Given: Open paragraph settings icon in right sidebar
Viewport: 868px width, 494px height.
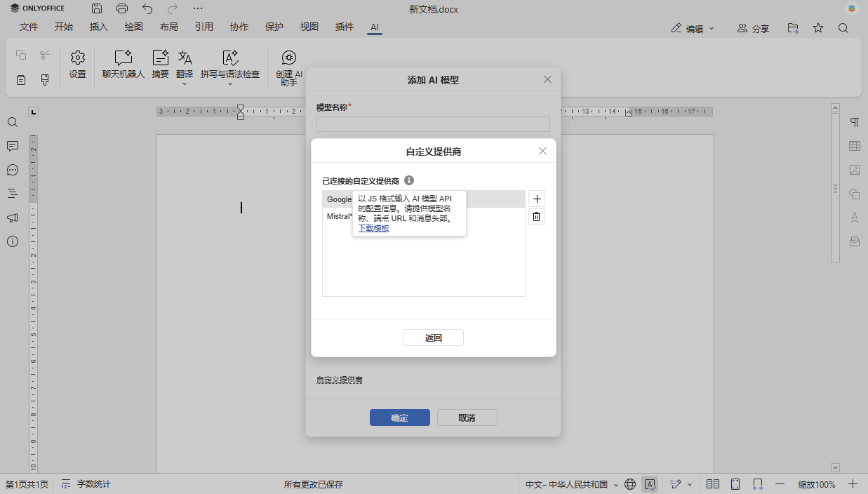Looking at the screenshot, I should click(x=855, y=122).
